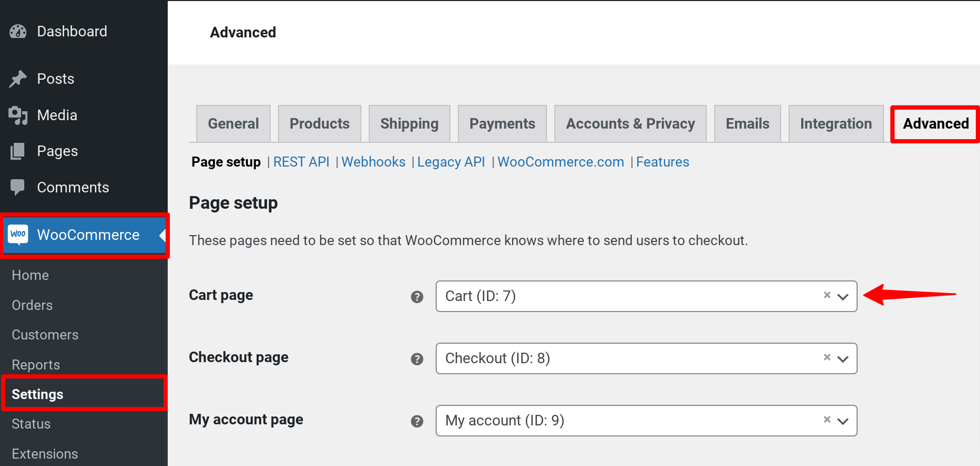
Task: Open the Webhooks section link
Action: [373, 162]
